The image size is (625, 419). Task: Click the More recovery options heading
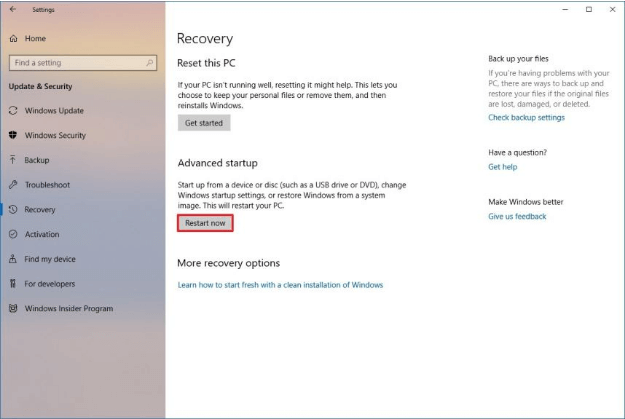(x=228, y=263)
